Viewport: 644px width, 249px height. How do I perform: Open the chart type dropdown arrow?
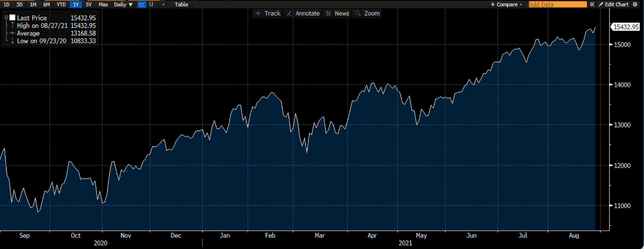pos(163,4)
